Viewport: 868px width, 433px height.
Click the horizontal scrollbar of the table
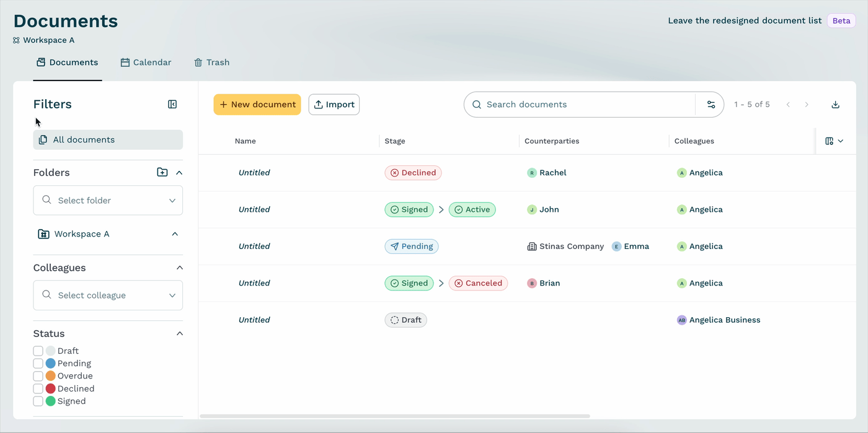tap(395, 416)
